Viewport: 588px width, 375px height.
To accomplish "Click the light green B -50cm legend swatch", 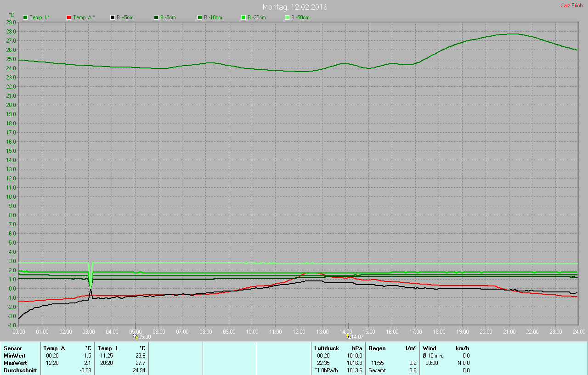I will 287,17.
